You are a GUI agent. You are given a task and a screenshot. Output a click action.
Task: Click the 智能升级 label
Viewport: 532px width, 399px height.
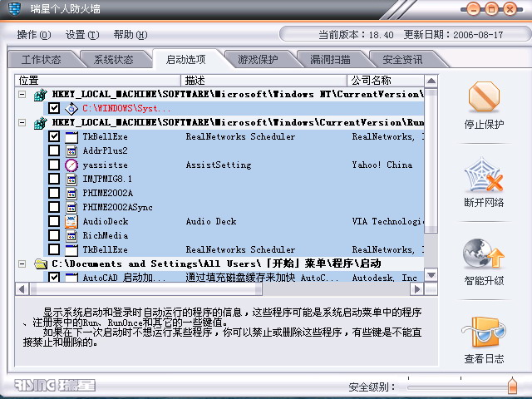tap(484, 281)
